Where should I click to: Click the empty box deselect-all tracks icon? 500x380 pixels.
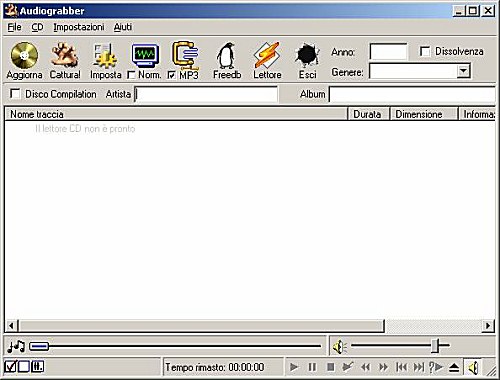24,367
